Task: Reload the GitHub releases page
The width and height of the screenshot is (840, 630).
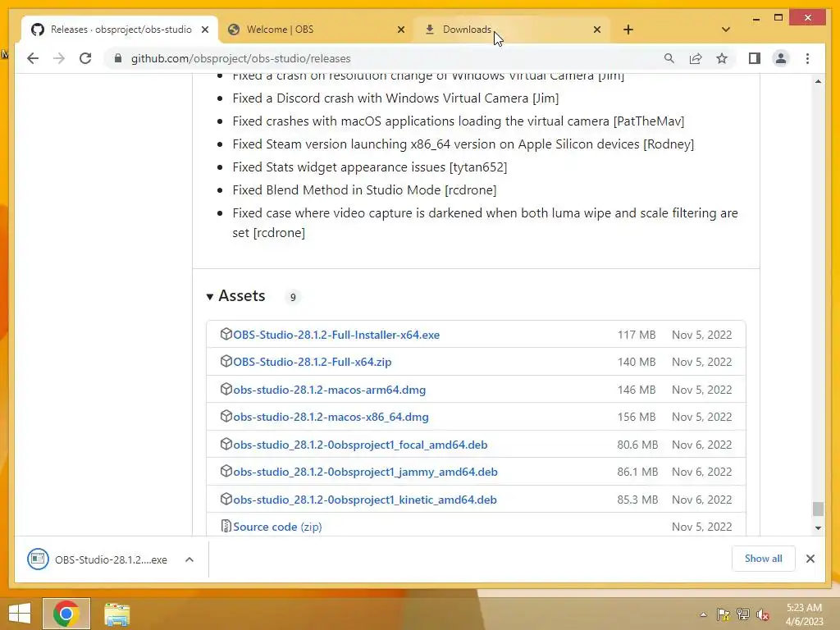Action: 85,58
